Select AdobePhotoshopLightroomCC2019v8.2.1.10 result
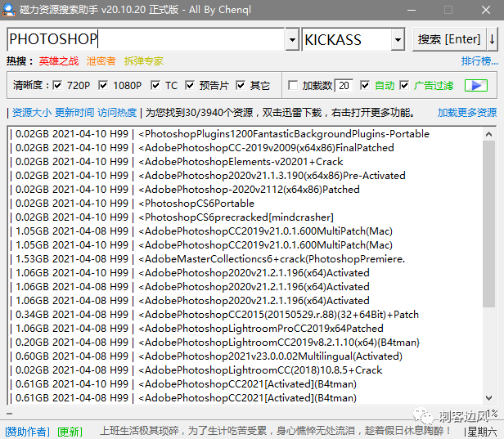Image resolution: width=504 pixels, height=439 pixels. tap(246, 343)
